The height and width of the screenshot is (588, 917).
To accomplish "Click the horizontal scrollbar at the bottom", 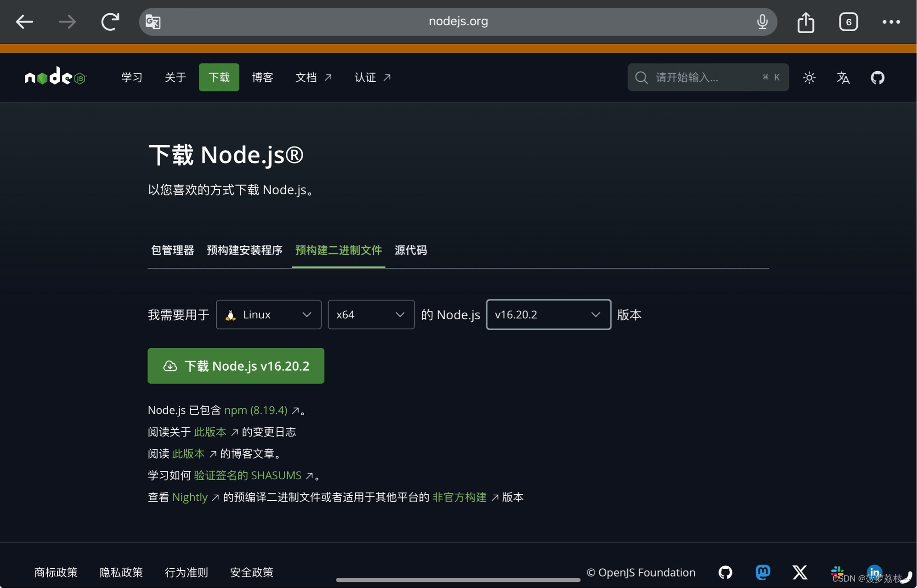I will coord(458,580).
